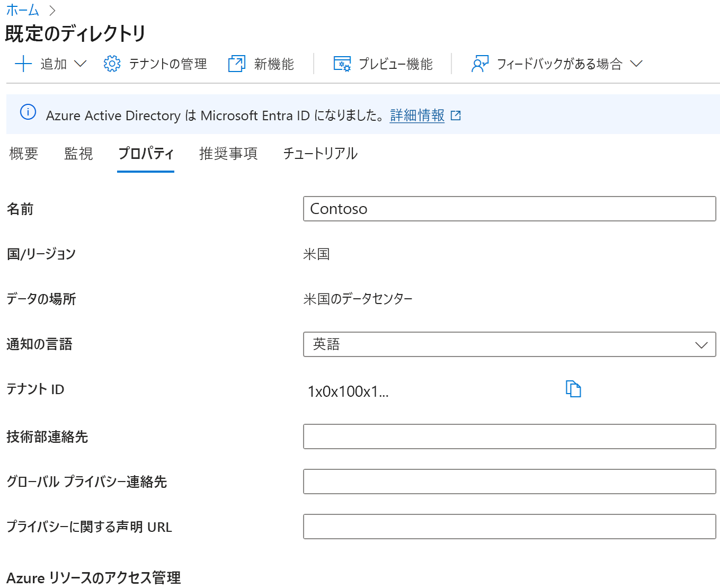720x588 pixels.
Task: Click the プレビュー機能 icon
Action: click(342, 64)
